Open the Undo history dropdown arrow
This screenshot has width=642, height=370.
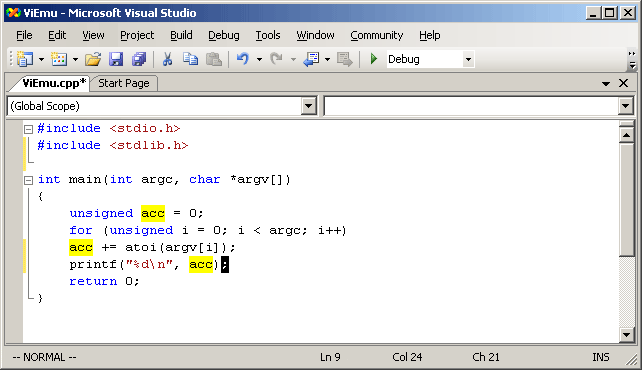pyautogui.click(x=259, y=60)
